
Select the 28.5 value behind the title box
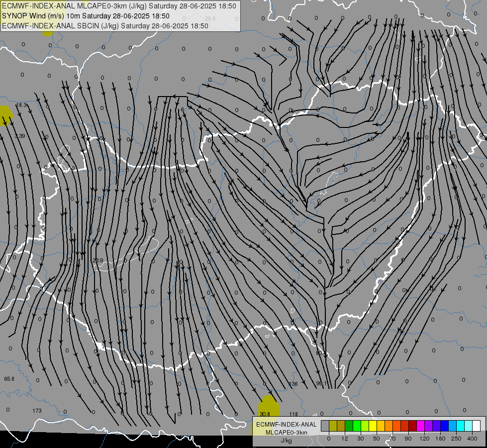210,18
